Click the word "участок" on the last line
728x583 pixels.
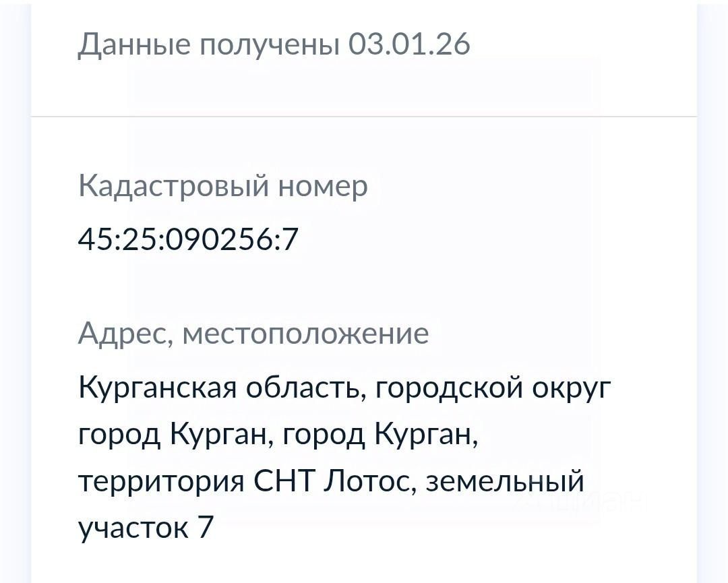133,528
